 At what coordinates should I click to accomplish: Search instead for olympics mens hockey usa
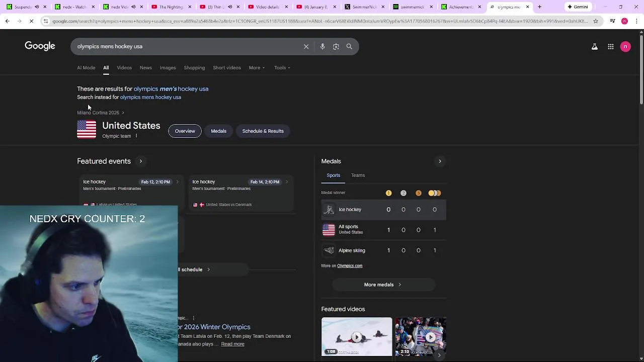pos(150,98)
